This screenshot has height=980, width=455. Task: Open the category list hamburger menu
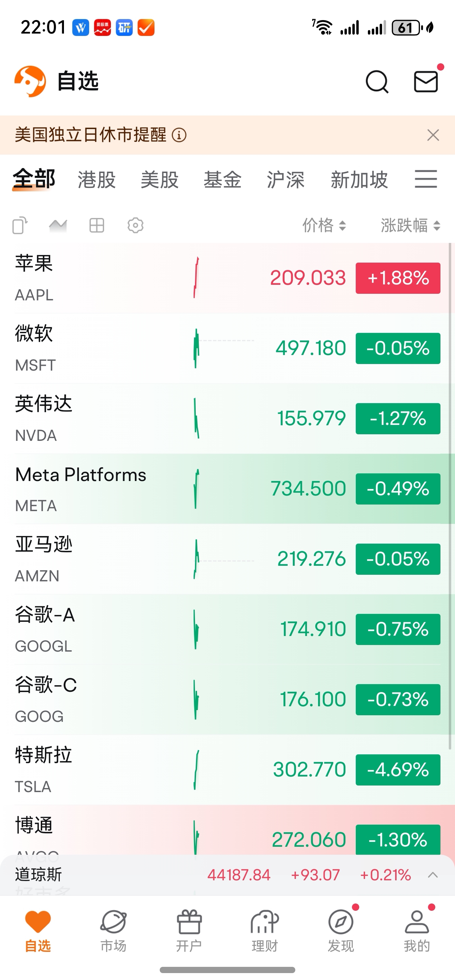[426, 179]
